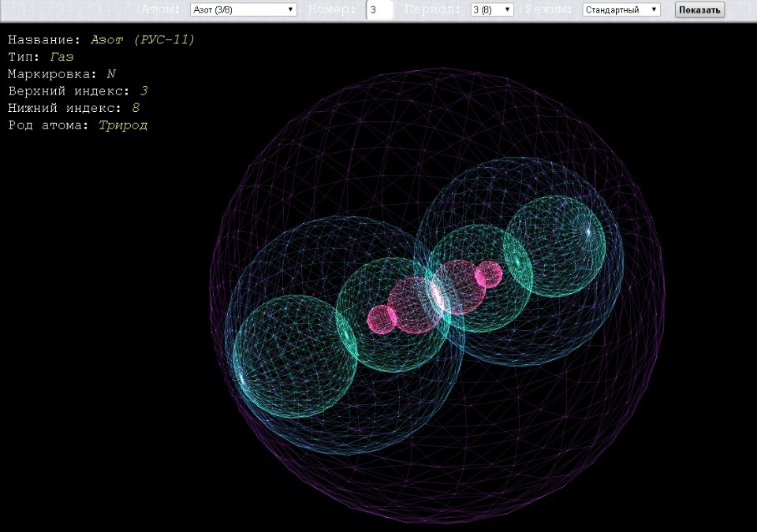This screenshot has height=532, width=757.
Task: Click the Показать button
Action: coord(699,9)
